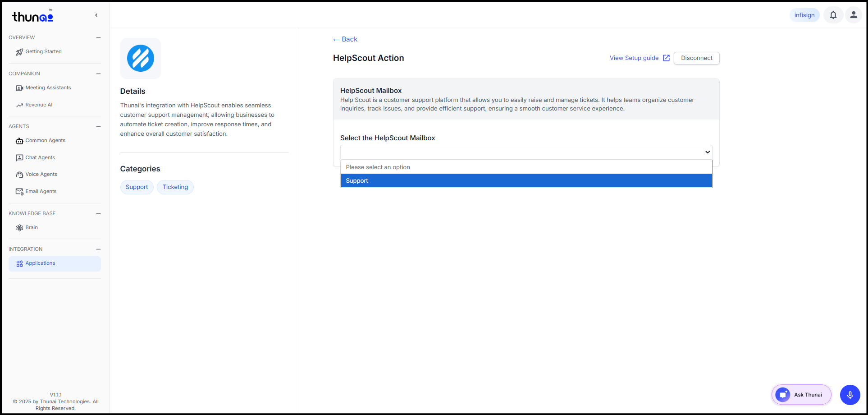The width and height of the screenshot is (868, 415).
Task: Collapse the KNOWLEDGE BASE section
Action: 98,214
